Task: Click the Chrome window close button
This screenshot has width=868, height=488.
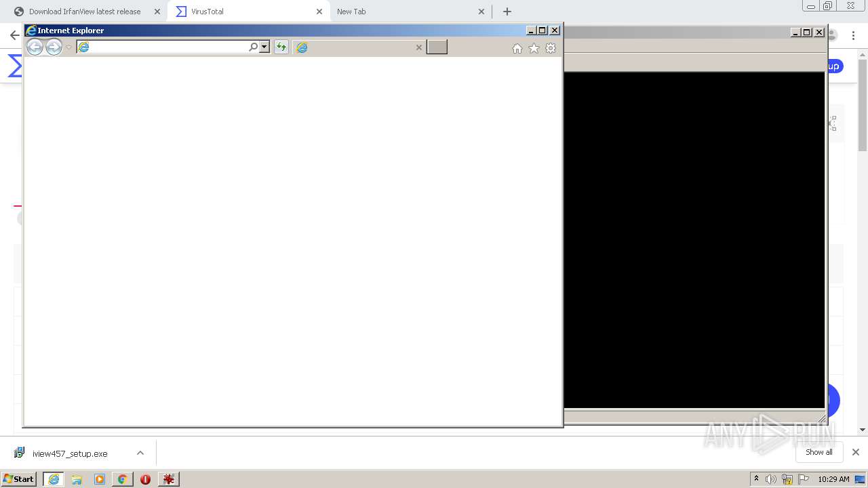Action: [x=851, y=6]
